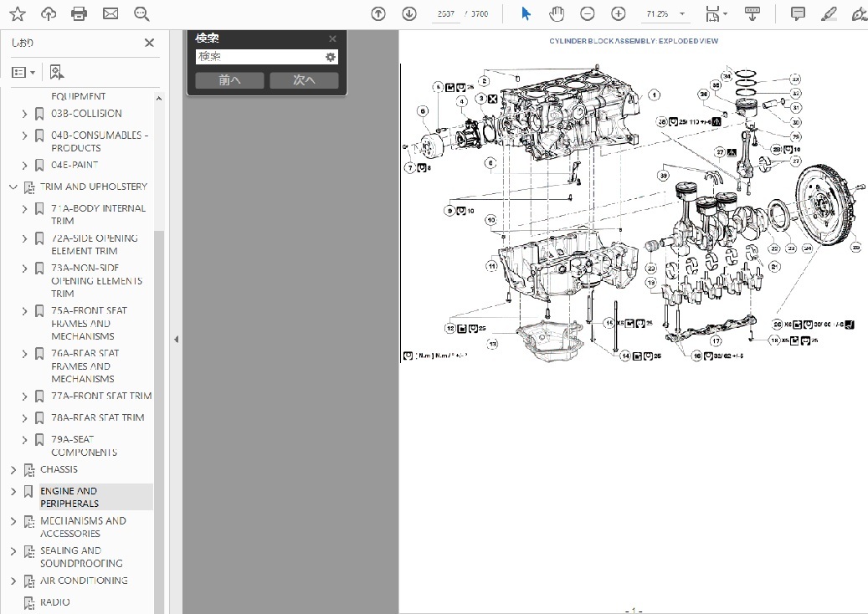
Task: Click the page number field
Action: click(445, 14)
